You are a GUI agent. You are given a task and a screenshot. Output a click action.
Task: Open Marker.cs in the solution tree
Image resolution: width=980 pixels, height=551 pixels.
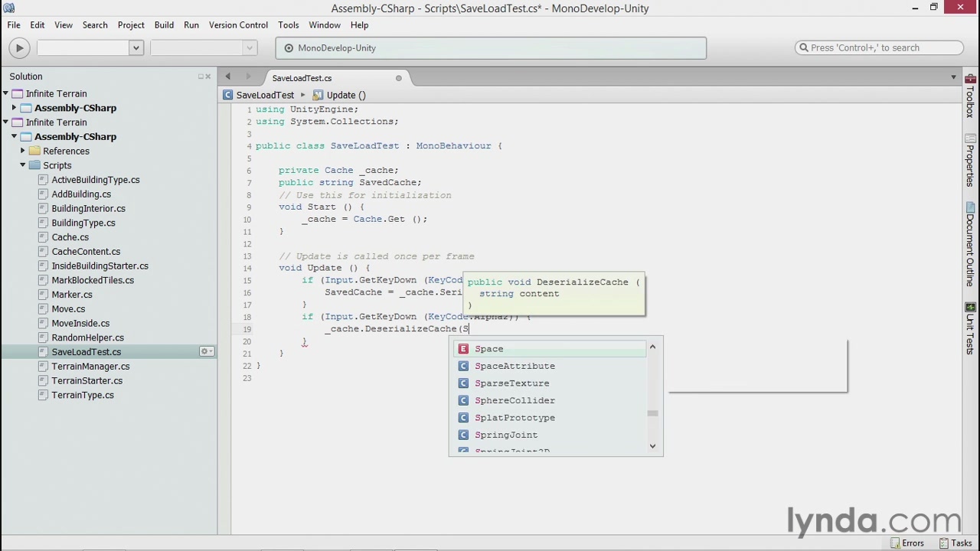tap(72, 295)
